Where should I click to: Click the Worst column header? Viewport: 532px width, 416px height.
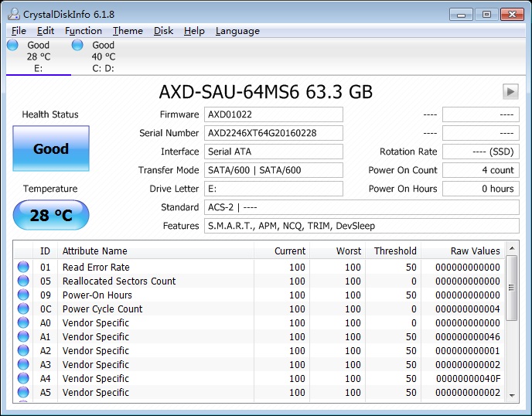(x=337, y=251)
